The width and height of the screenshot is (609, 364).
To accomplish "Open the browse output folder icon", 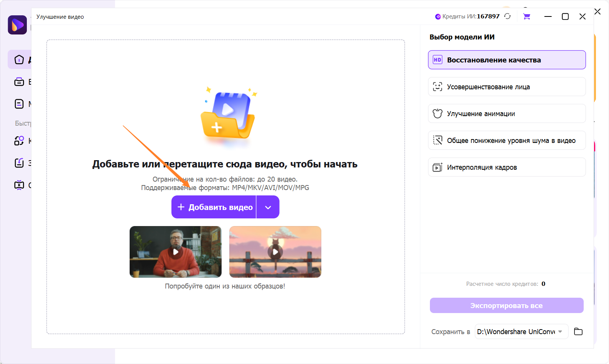I will point(578,331).
